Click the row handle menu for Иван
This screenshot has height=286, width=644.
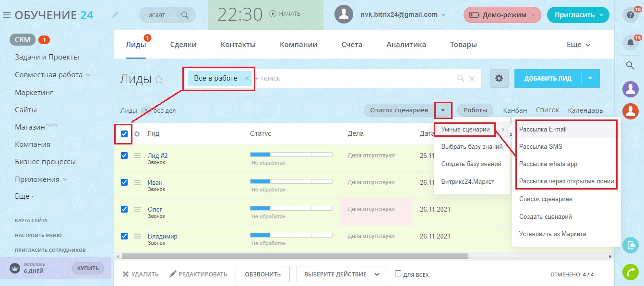tap(137, 182)
